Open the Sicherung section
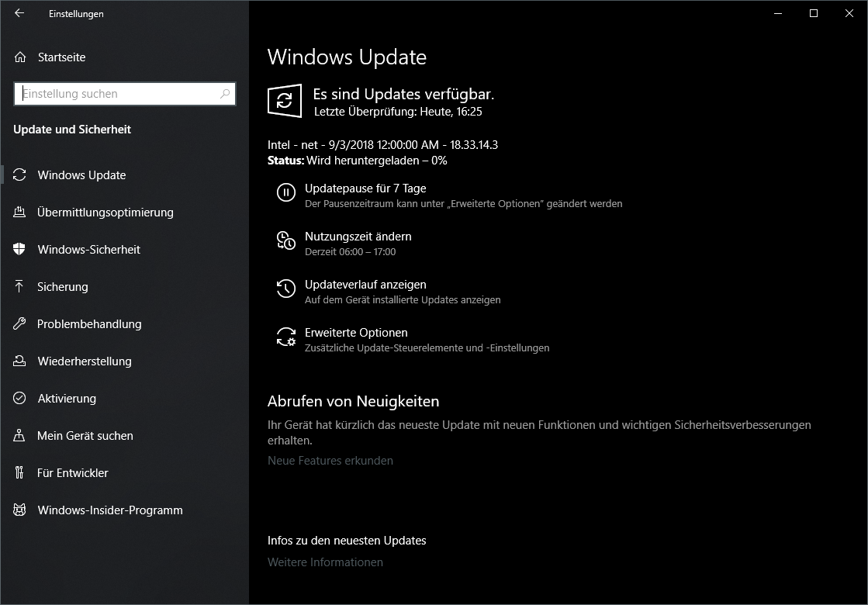868x605 pixels. pyautogui.click(x=63, y=287)
